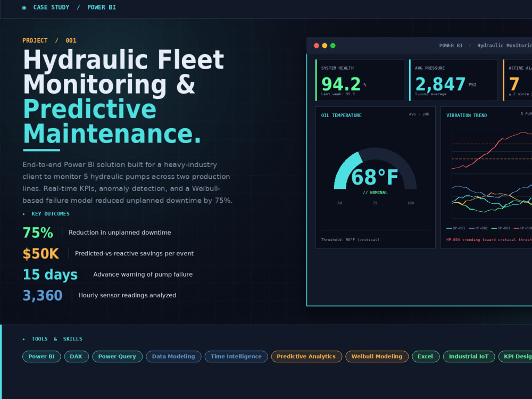Click "Advance warning of pump failure" text

pos(143,274)
